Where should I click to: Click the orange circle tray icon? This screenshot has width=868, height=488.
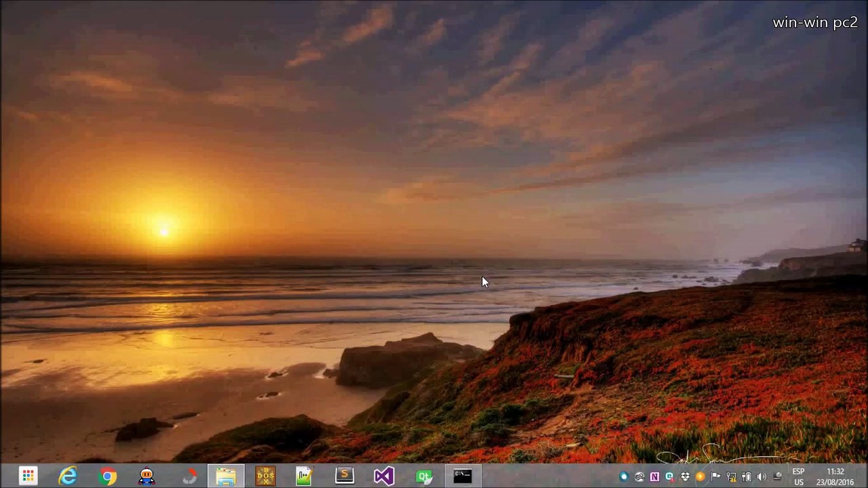coord(700,477)
